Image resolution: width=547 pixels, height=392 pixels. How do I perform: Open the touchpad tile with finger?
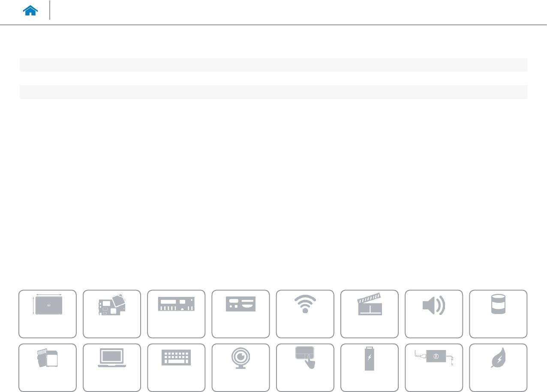point(305,368)
